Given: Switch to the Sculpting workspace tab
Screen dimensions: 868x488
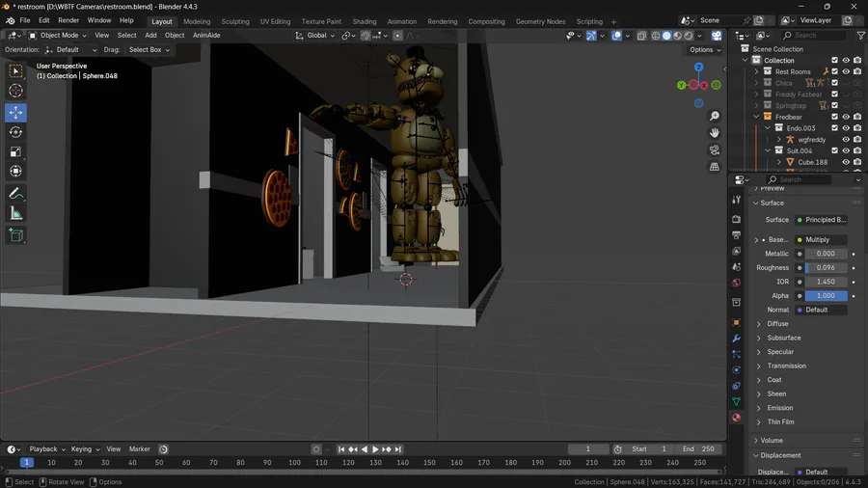Looking at the screenshot, I should pos(235,21).
